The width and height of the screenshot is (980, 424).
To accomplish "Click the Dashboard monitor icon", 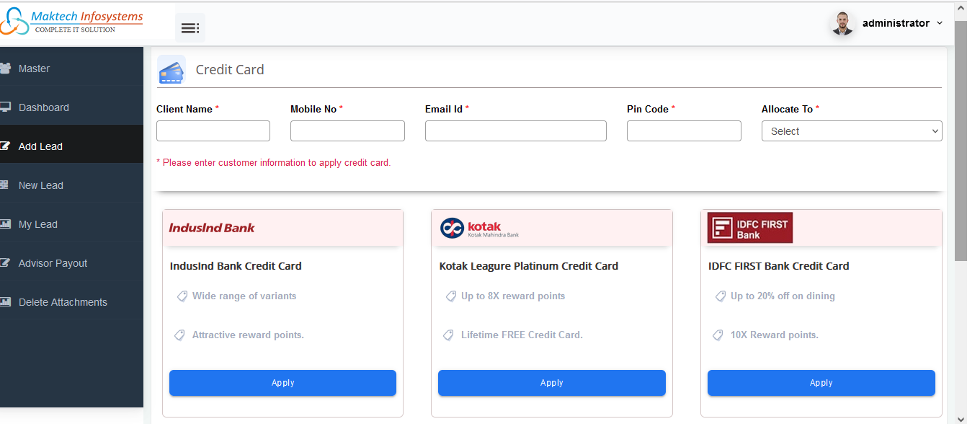I will [x=5, y=107].
